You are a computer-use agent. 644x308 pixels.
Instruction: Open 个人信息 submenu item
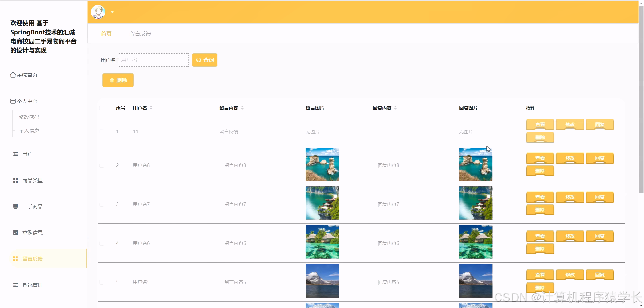29,131
